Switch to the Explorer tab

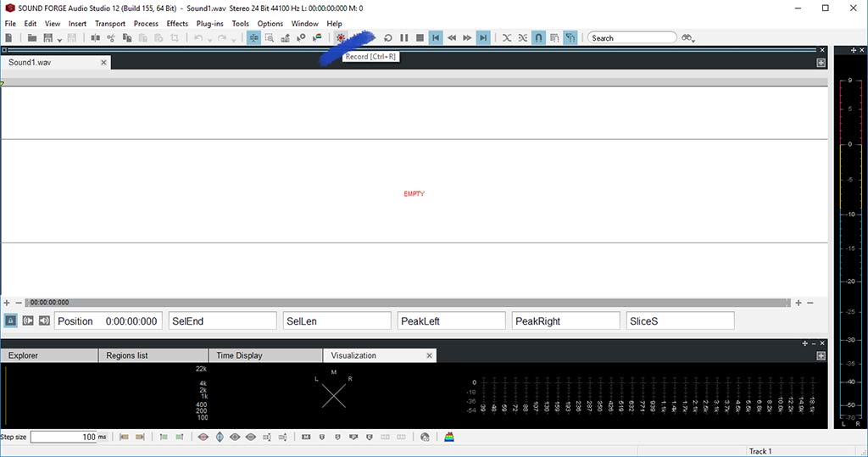click(49, 355)
